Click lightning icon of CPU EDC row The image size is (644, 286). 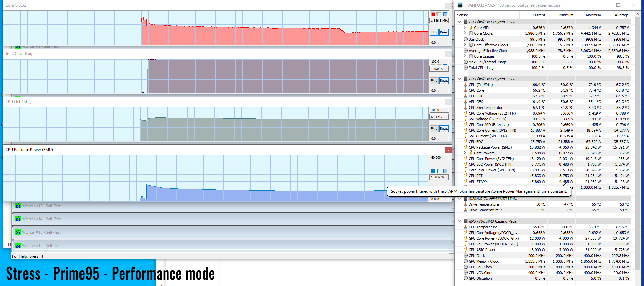tap(466, 142)
